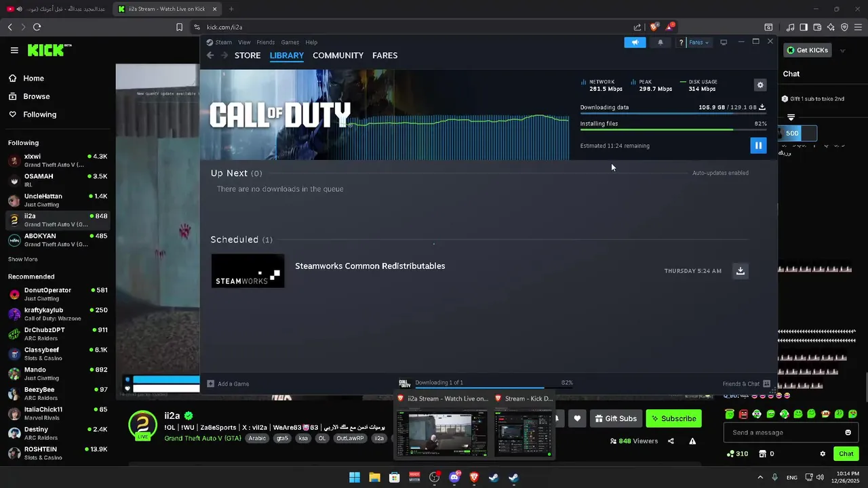Click the Downloading data progress bar
868x488 pixels.
click(x=673, y=114)
